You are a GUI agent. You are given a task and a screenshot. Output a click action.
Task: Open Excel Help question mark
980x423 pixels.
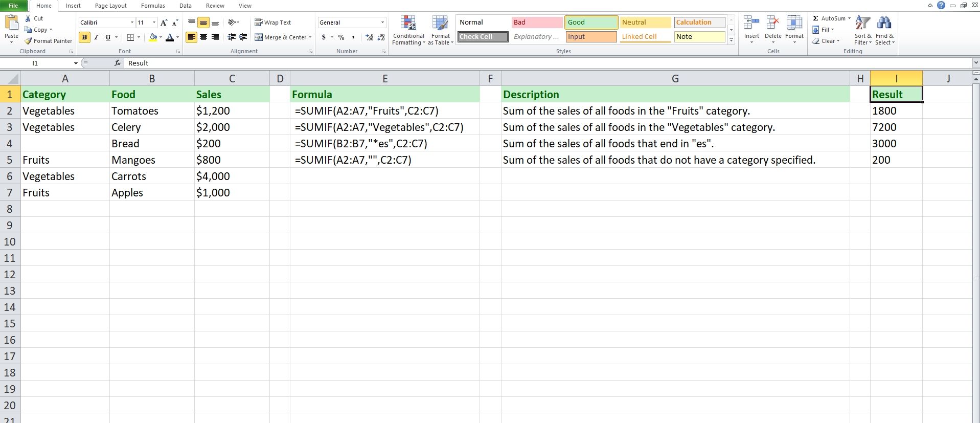[941, 6]
